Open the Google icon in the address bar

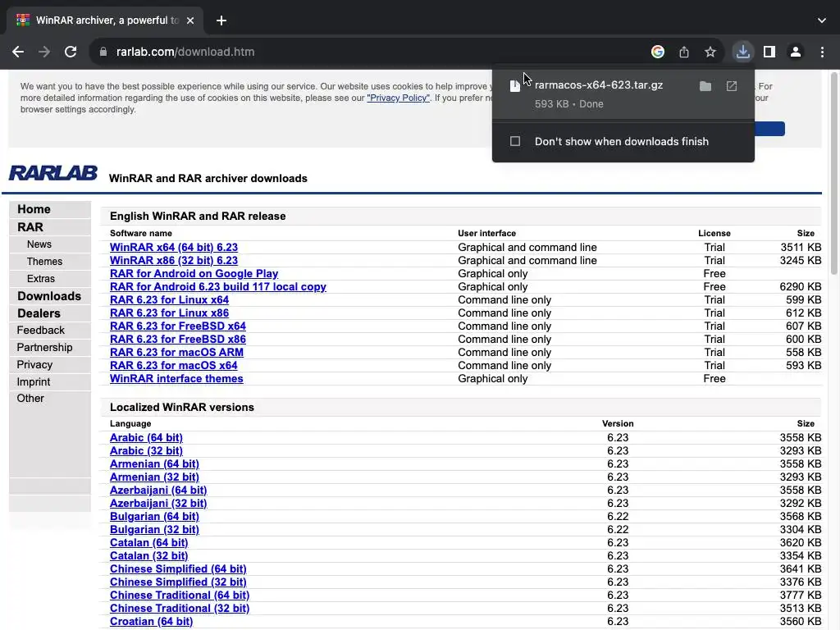click(x=658, y=52)
